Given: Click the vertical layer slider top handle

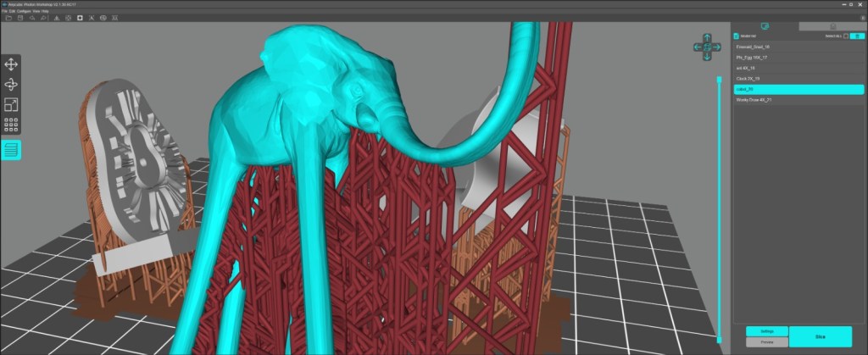Looking at the screenshot, I should tap(720, 79).
